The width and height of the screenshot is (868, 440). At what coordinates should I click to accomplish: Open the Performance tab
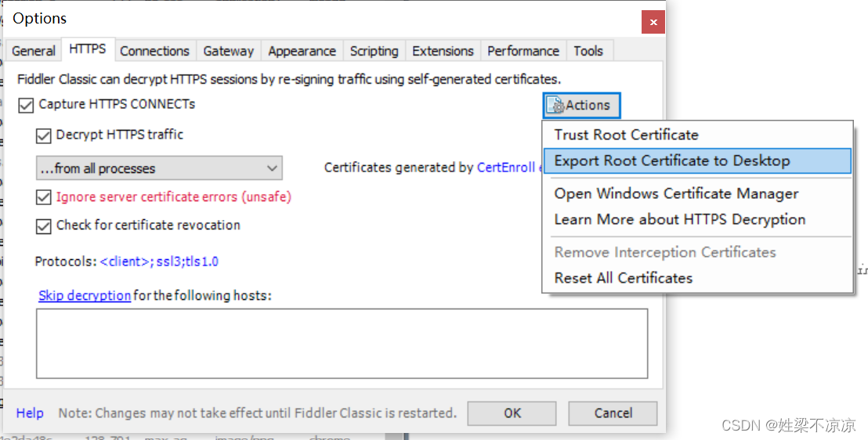pos(523,51)
